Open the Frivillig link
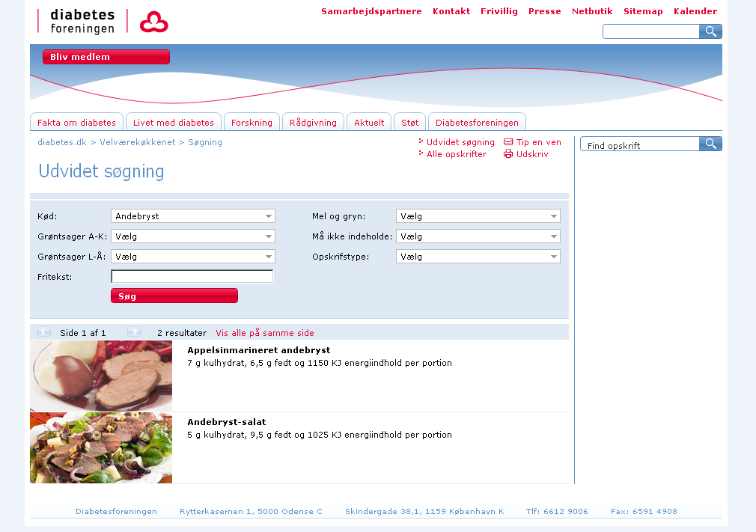756x532 pixels. click(499, 11)
